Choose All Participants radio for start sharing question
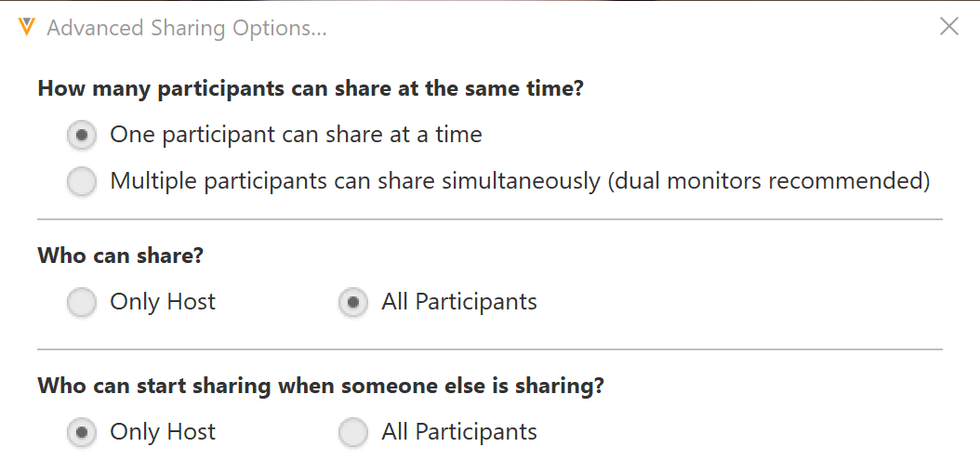 [353, 432]
